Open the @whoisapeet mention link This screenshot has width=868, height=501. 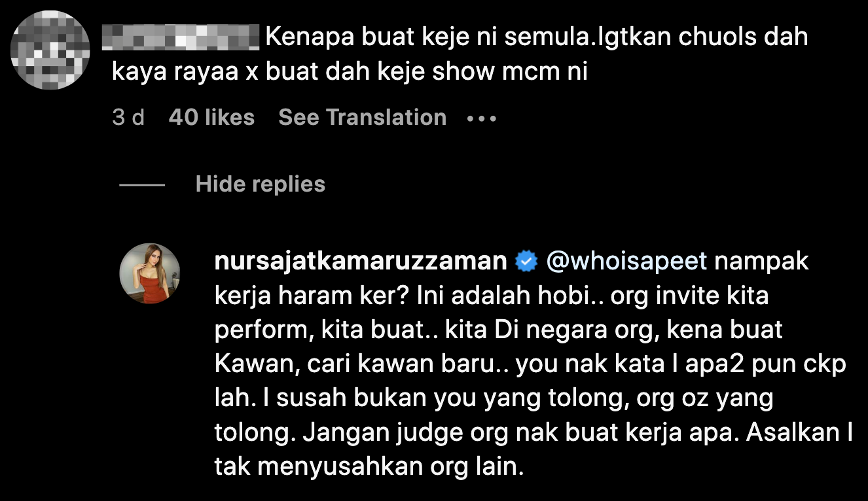click(x=626, y=262)
